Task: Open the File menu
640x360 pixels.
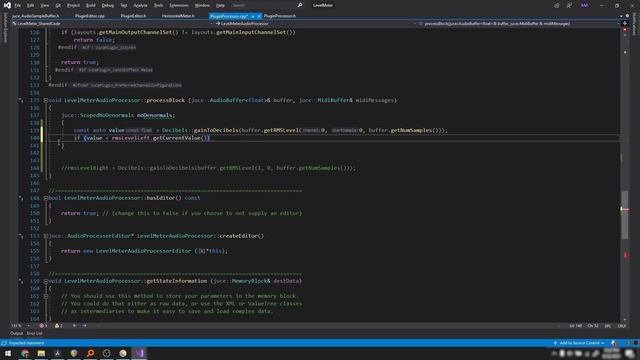Action: click(18, 5)
